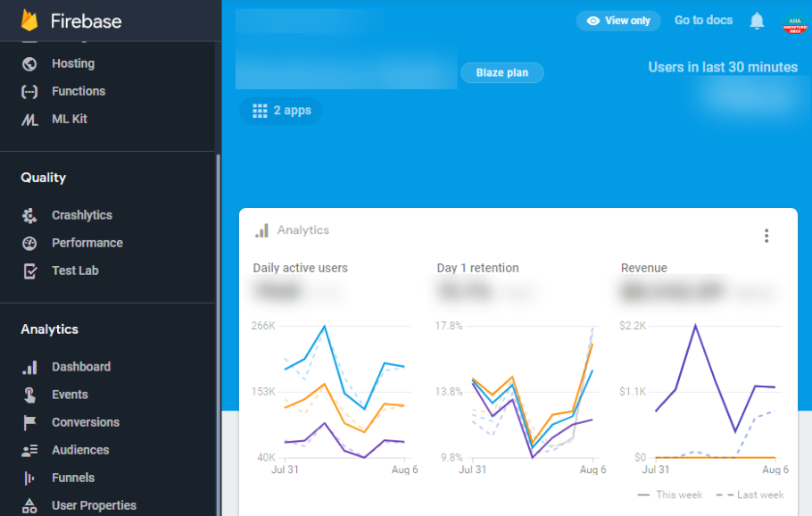Viewport: 812px width, 516px height.
Task: Click the Events touch icon
Action: tap(29, 395)
